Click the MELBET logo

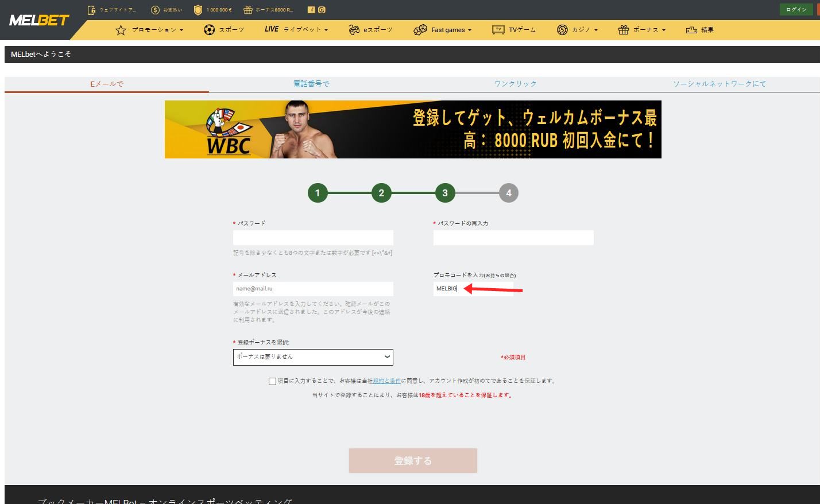tap(39, 20)
